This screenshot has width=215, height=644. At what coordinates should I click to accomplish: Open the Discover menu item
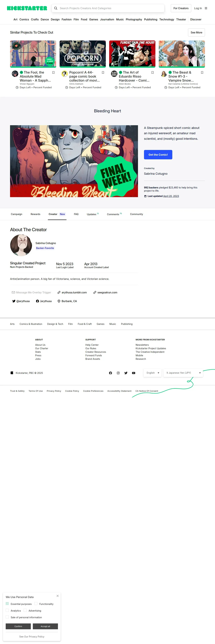[x=196, y=20]
